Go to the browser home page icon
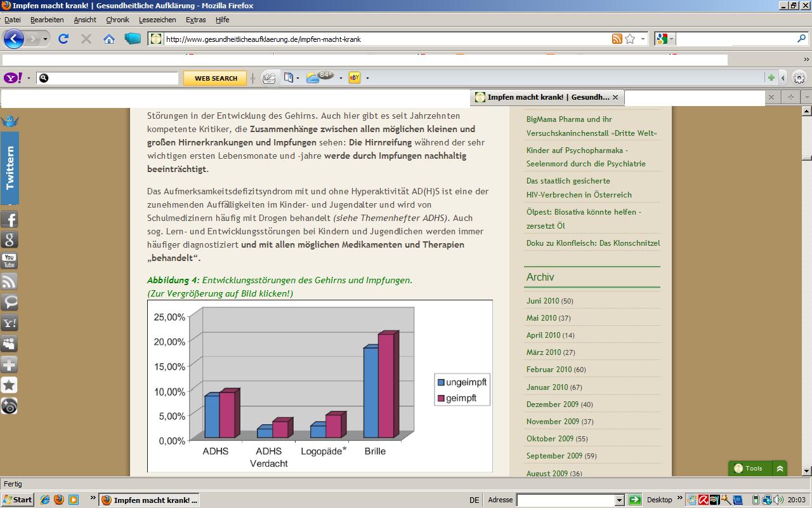The image size is (812, 508). tap(109, 39)
